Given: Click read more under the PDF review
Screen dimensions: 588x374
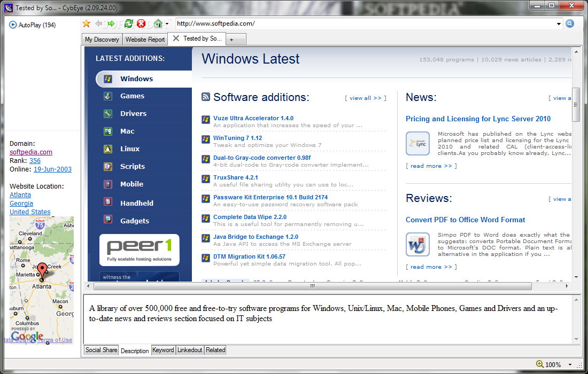Looking at the screenshot, I should 431,267.
